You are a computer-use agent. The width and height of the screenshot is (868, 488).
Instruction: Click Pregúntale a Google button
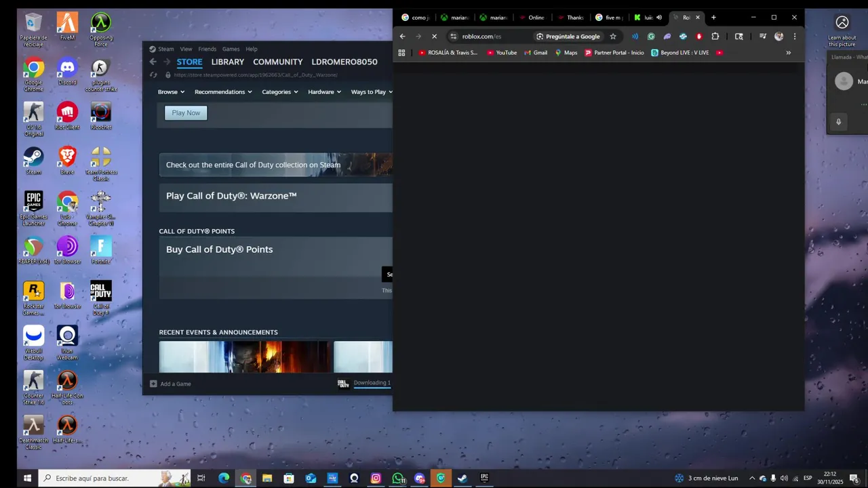[568, 37]
